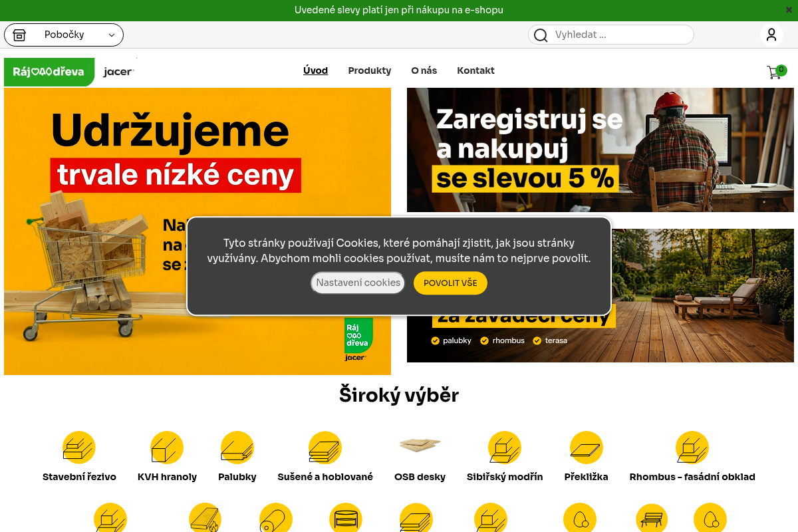Navigate to the Kontakt page
This screenshot has width=798, height=532.
(475, 70)
